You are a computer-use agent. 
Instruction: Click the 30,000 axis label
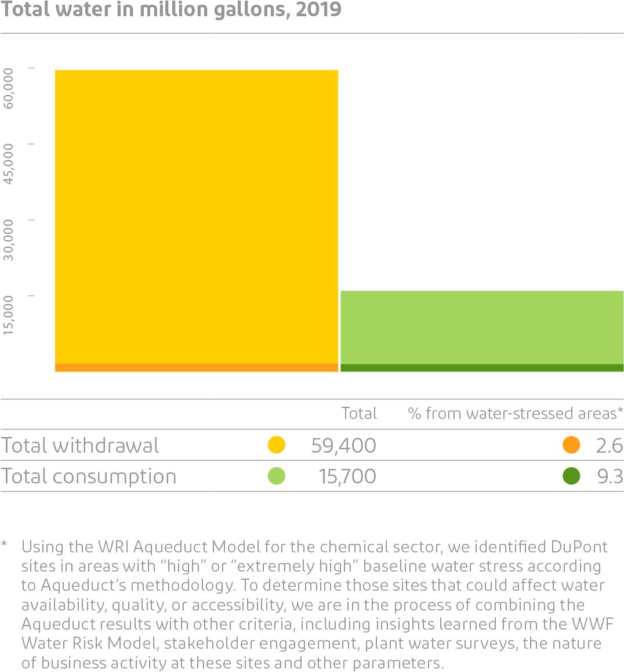click(x=9, y=240)
